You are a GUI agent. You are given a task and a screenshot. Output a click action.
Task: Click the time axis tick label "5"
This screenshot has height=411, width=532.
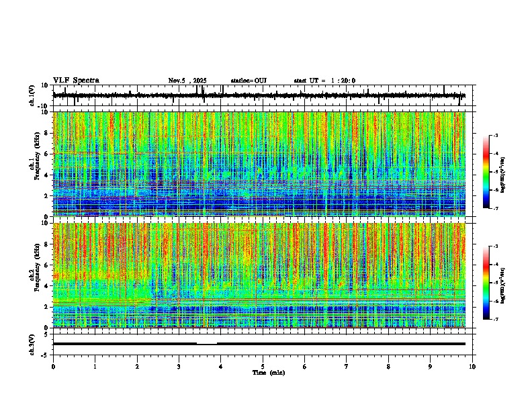[263, 367]
